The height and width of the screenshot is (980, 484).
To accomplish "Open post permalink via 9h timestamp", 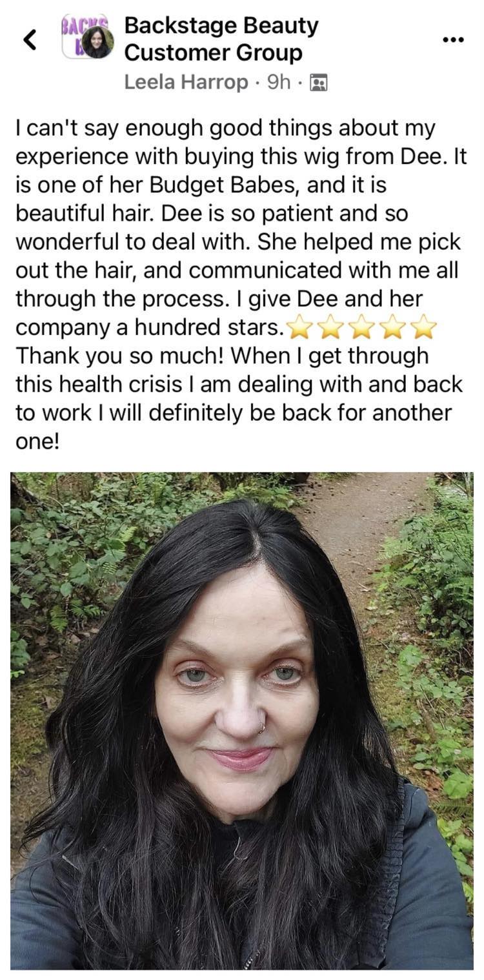I will click(279, 83).
